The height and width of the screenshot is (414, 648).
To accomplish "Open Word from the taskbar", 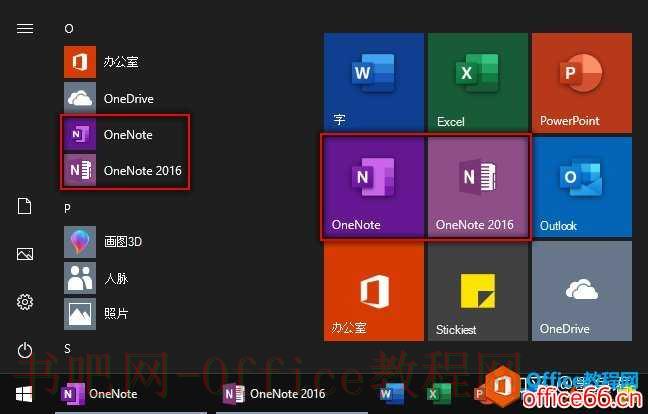I will pos(391,394).
